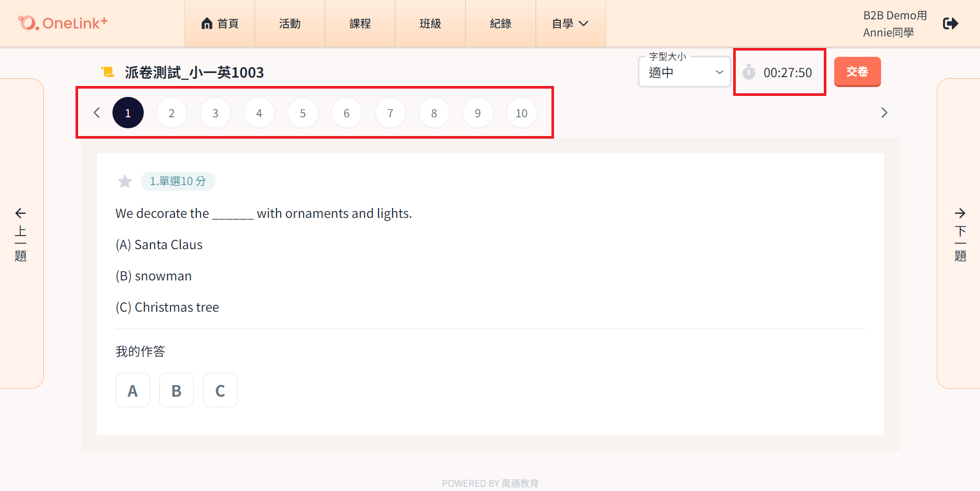980x491 pixels.
Task: Go to next question via 下一題 panel
Action: pyautogui.click(x=959, y=234)
